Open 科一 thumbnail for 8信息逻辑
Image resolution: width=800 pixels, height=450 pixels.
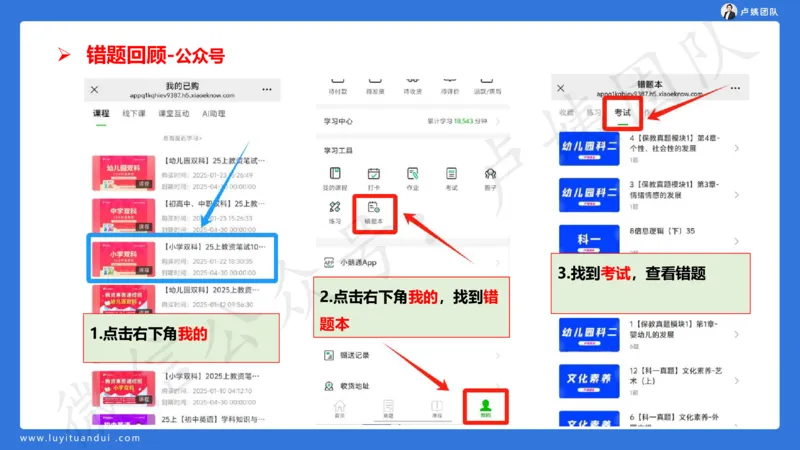[589, 239]
